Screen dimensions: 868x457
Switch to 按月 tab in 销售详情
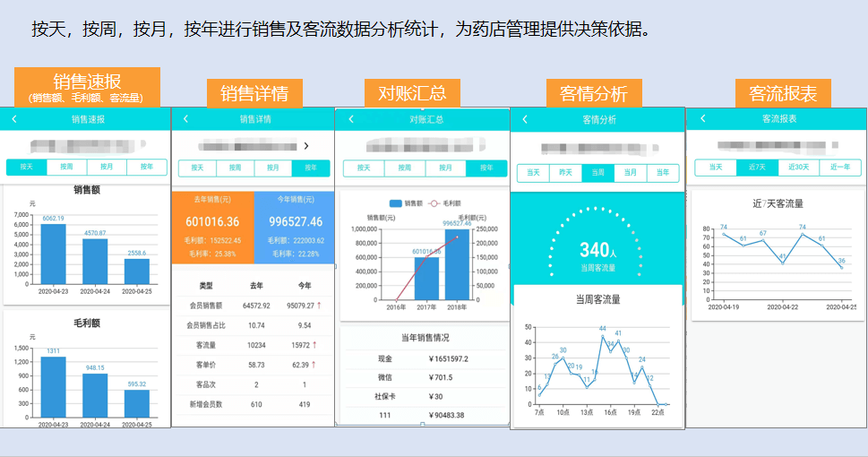pos(273,168)
